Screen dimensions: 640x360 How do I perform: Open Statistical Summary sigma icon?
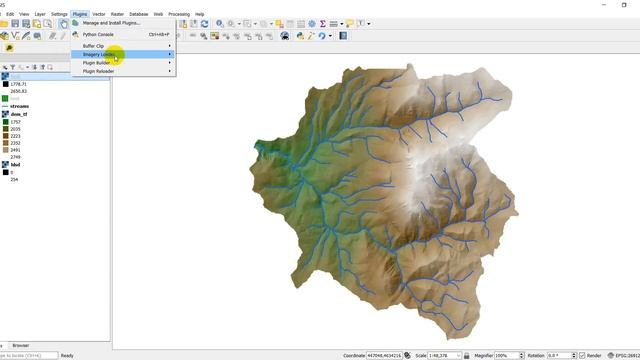click(322, 24)
